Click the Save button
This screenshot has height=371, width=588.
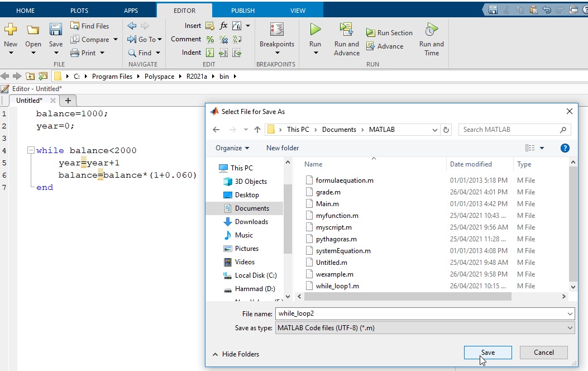[487, 352]
